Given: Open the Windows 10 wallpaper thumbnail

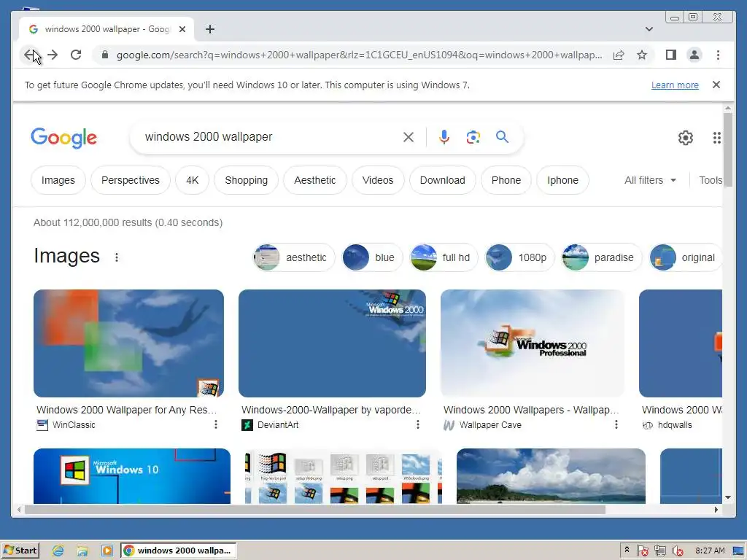Looking at the screenshot, I should click(x=132, y=475).
